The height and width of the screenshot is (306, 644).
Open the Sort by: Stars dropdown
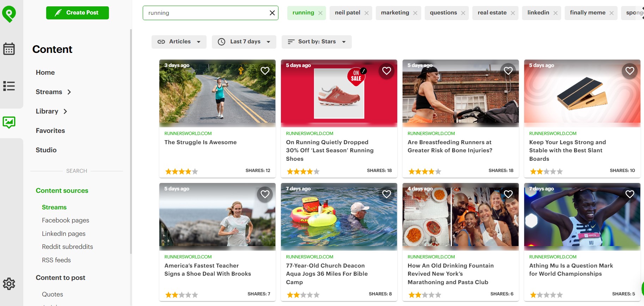tap(317, 42)
